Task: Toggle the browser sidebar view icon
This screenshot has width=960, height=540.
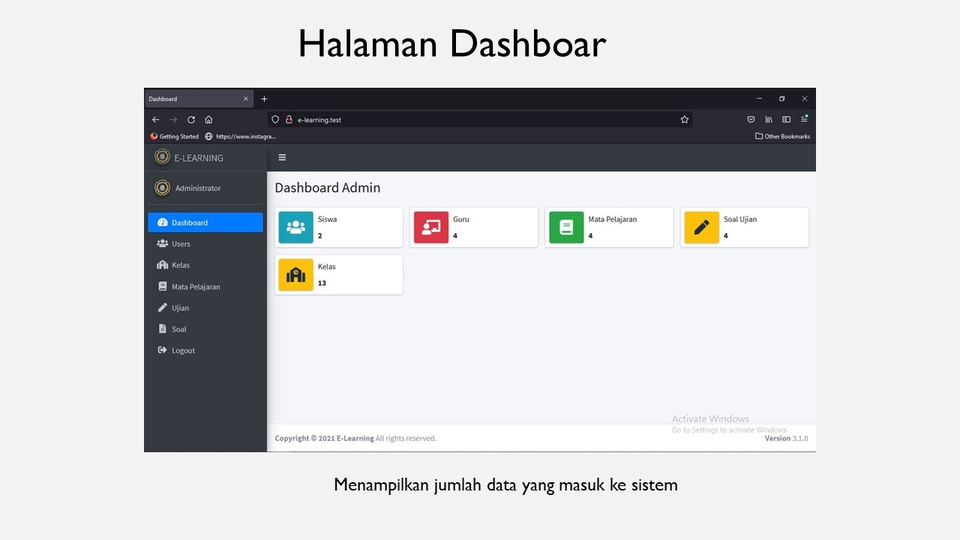Action: [786, 119]
